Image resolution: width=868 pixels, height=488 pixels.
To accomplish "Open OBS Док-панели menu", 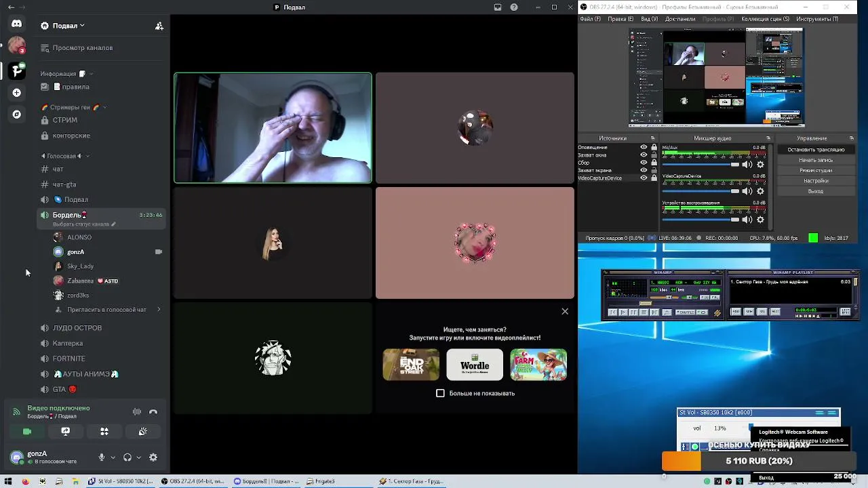I will [680, 19].
